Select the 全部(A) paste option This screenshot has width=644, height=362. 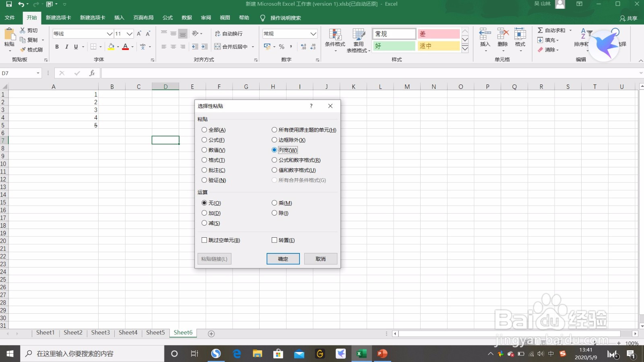(x=214, y=130)
